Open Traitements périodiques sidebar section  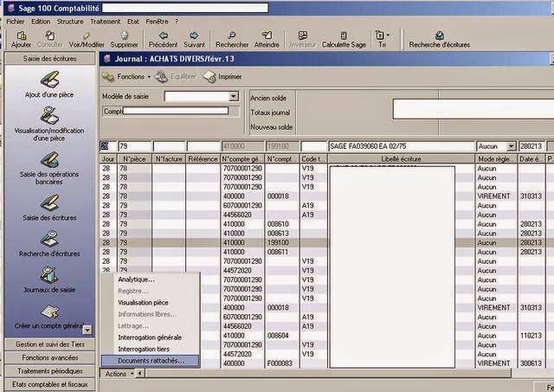[50, 371]
